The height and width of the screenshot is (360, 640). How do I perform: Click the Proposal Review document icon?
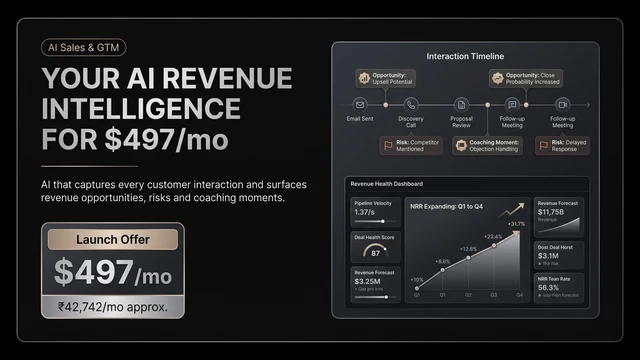pyautogui.click(x=461, y=105)
